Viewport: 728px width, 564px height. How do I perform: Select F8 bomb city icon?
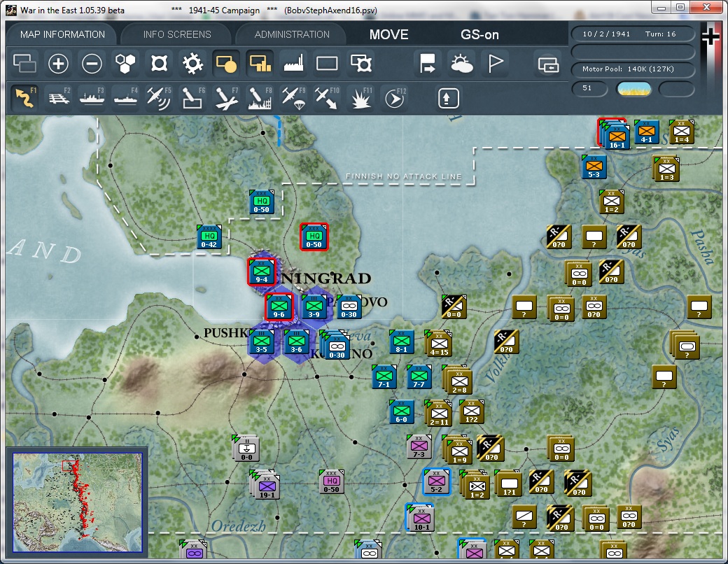[x=260, y=97]
